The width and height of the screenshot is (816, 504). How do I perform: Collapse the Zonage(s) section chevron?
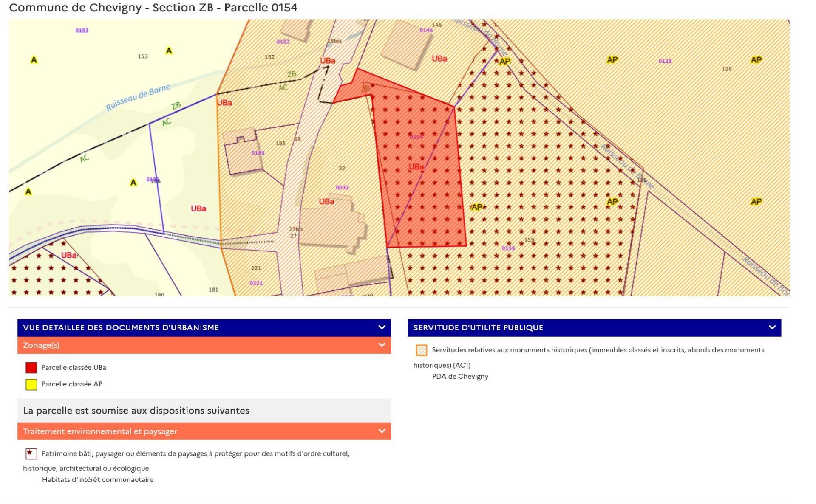382,345
